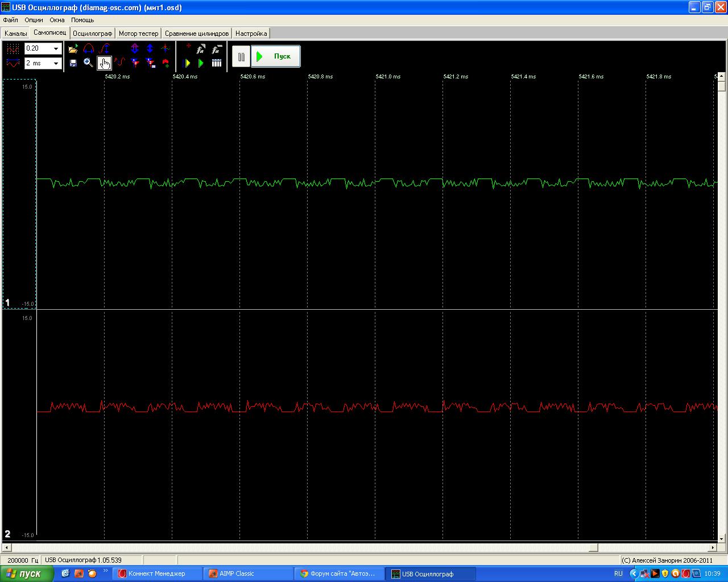Expand the 2 ms time scale dropdown

tap(56, 63)
